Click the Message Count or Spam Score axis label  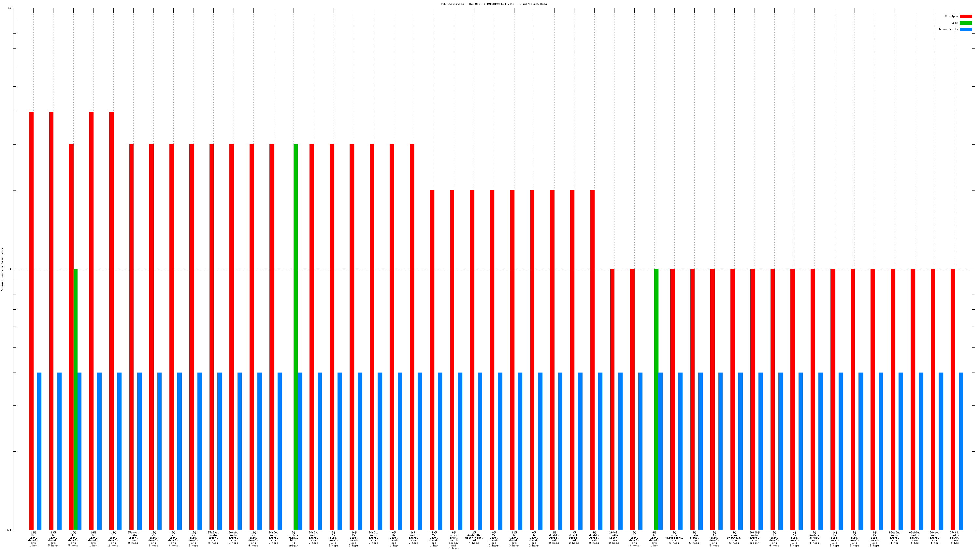coord(2,269)
